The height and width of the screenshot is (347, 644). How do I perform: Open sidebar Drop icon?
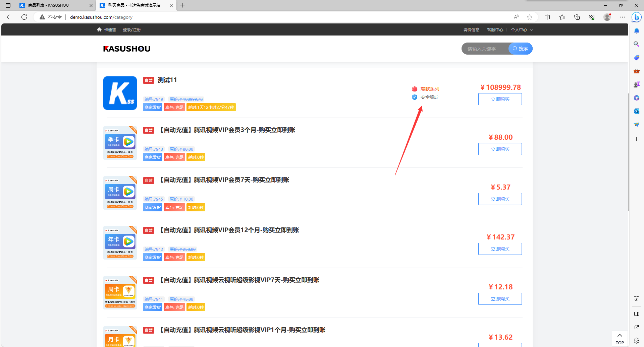coord(636,125)
